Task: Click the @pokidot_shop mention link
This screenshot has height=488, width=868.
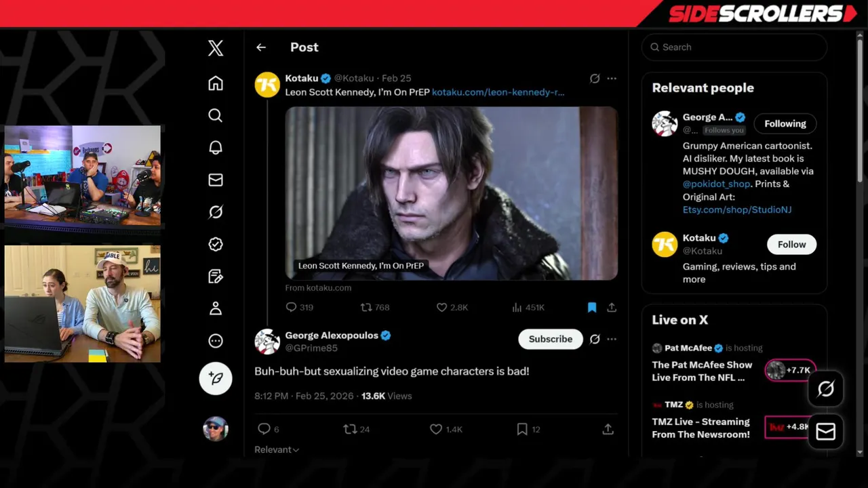Action: coord(717,184)
